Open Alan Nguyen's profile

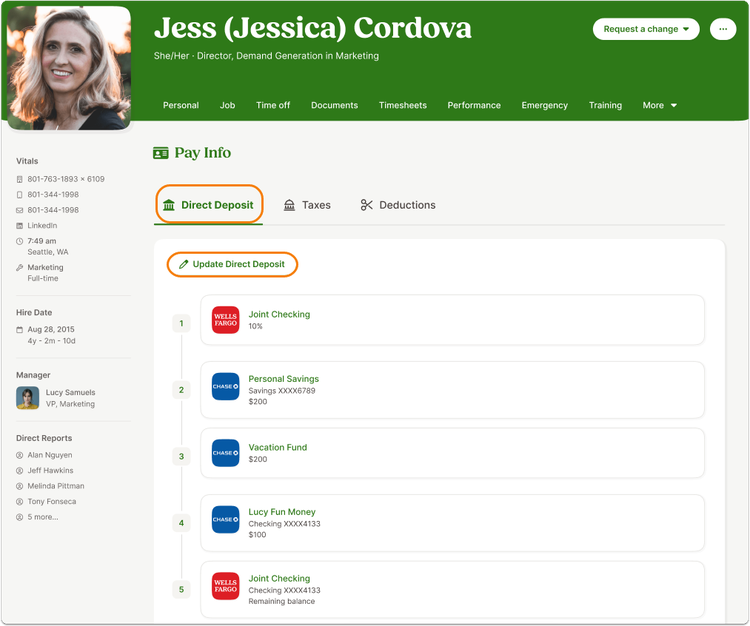tap(50, 455)
